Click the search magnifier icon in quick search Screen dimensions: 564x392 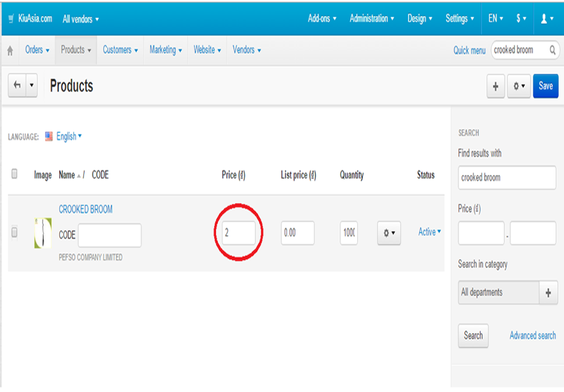pos(553,50)
